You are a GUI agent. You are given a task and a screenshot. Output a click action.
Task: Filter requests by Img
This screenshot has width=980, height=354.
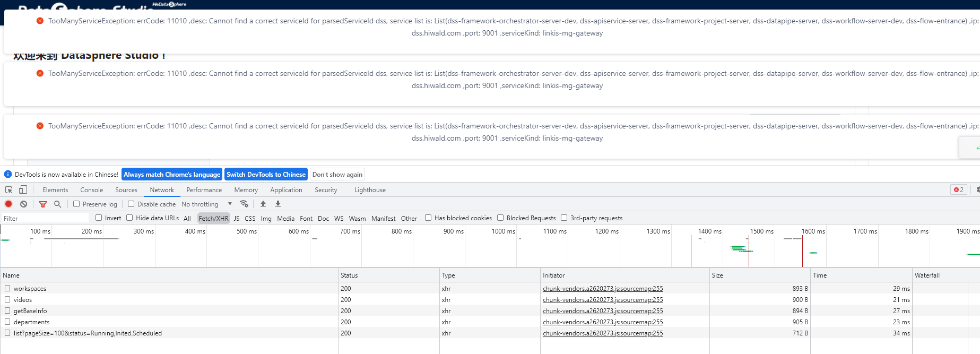[266, 218]
